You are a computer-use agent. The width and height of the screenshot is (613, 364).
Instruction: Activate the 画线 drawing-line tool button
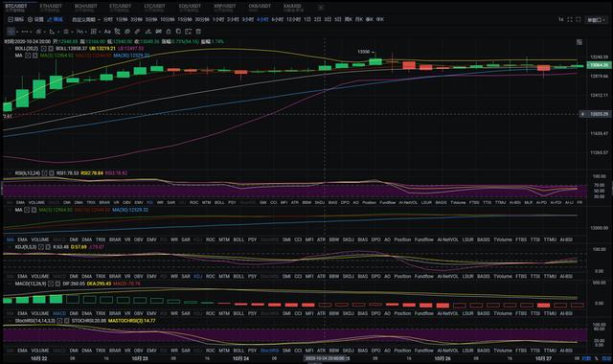click(x=55, y=19)
